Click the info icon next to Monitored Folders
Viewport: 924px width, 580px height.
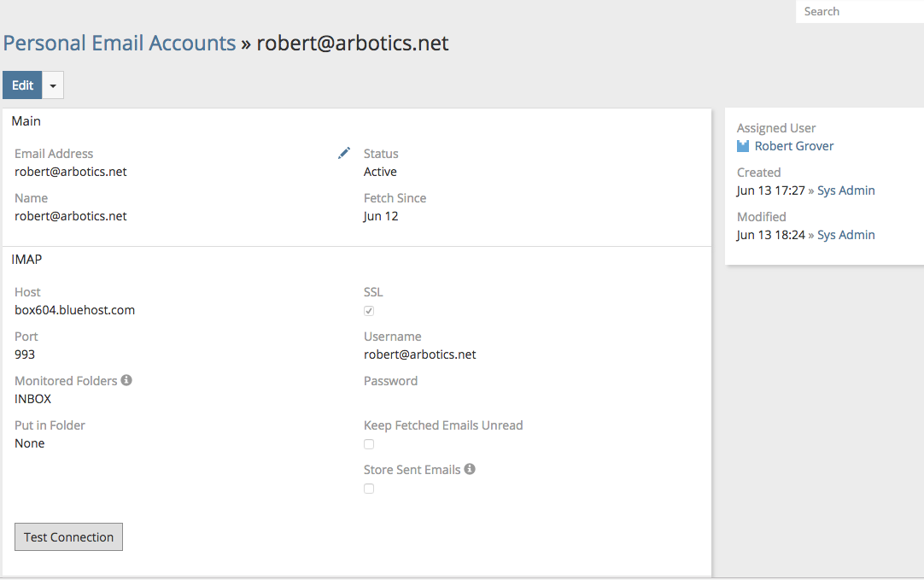click(126, 380)
